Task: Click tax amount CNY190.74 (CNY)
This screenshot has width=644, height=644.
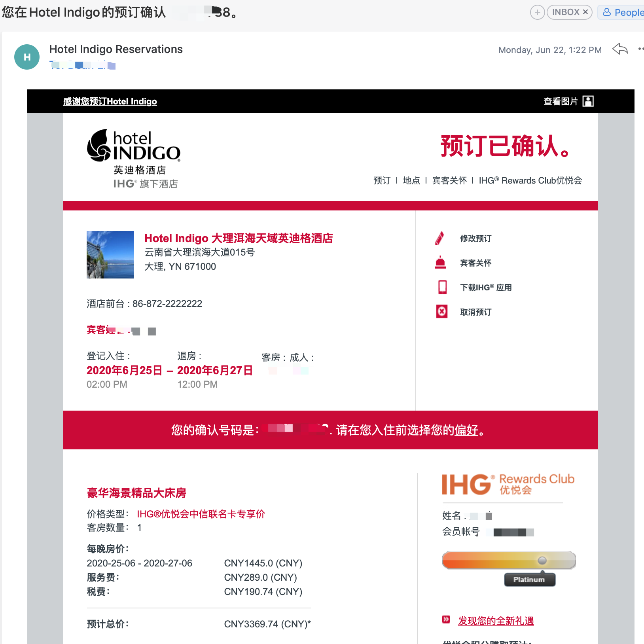Action: [263, 592]
